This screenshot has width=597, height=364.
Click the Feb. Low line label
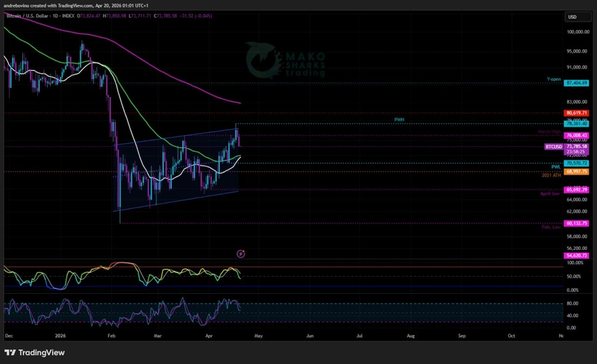(551, 227)
